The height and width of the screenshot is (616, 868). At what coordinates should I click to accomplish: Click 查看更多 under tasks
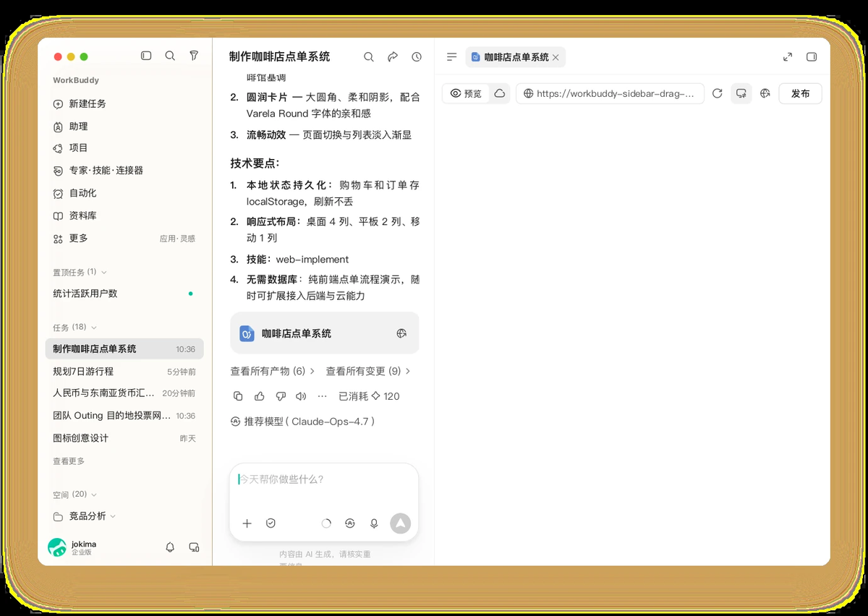pyautogui.click(x=69, y=461)
